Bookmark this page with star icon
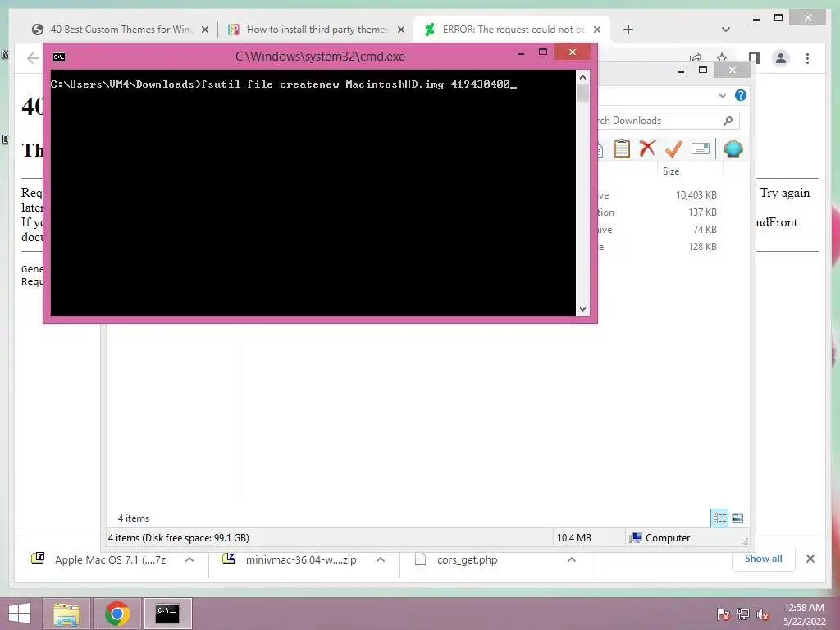 click(722, 57)
